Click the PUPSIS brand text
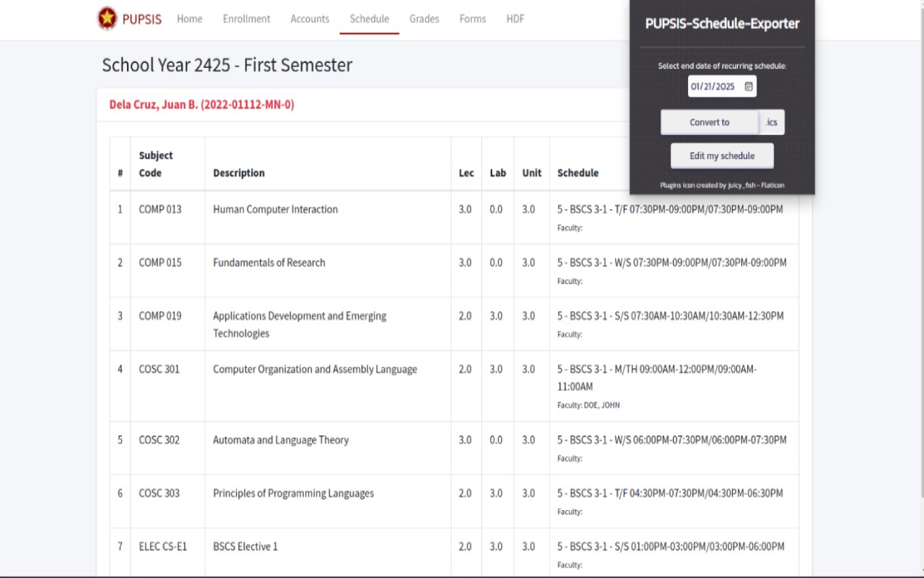The width and height of the screenshot is (924, 578). pos(142,19)
